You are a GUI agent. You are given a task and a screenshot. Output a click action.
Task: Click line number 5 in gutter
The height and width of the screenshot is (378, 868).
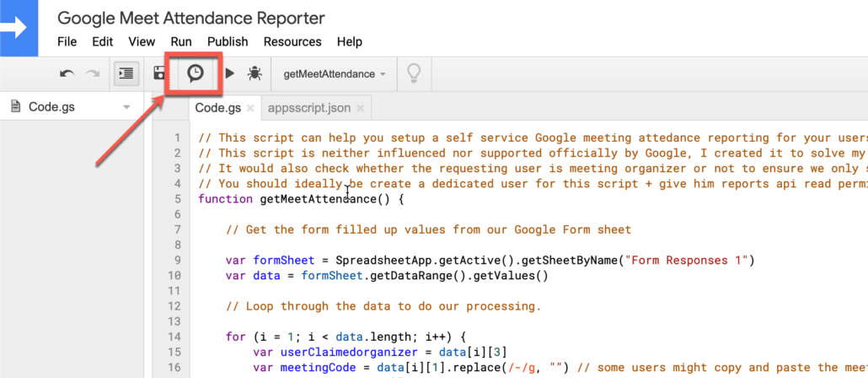(177, 198)
